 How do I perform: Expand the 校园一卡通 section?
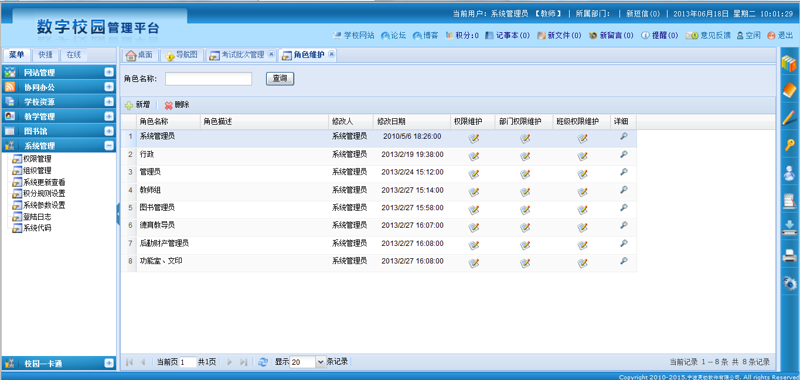[109, 363]
